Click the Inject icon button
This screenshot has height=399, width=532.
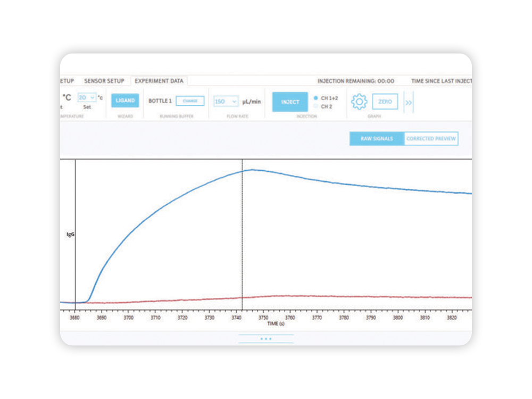(x=290, y=101)
